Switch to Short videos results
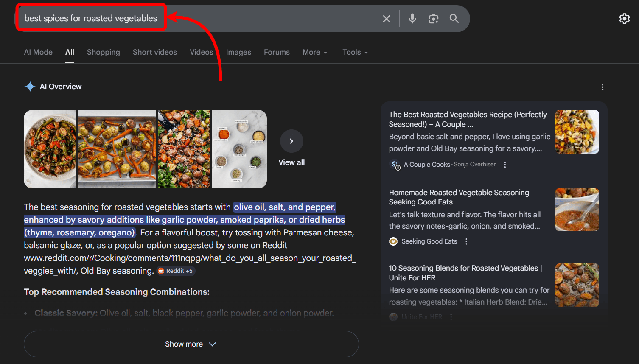 (x=154, y=52)
